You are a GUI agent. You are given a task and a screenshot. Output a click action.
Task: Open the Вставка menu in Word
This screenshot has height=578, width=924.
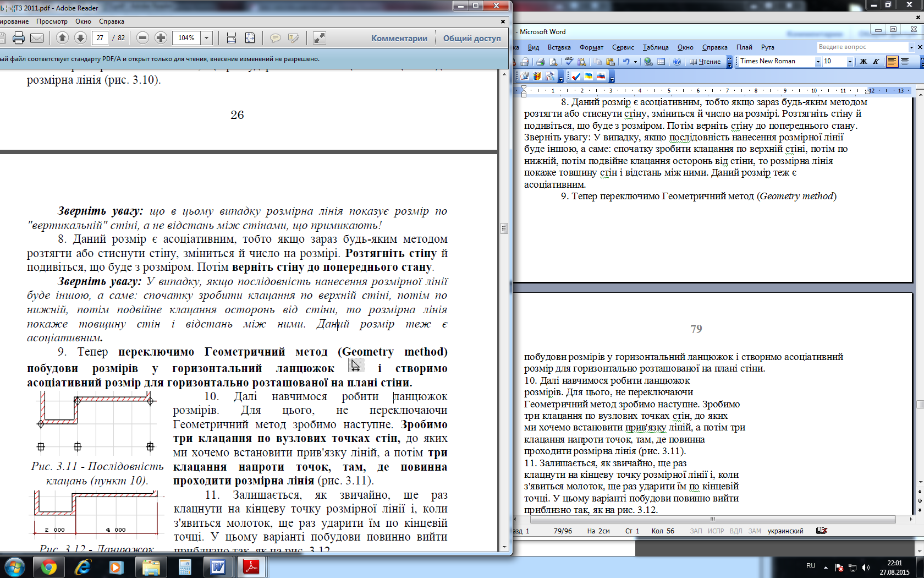[559, 47]
